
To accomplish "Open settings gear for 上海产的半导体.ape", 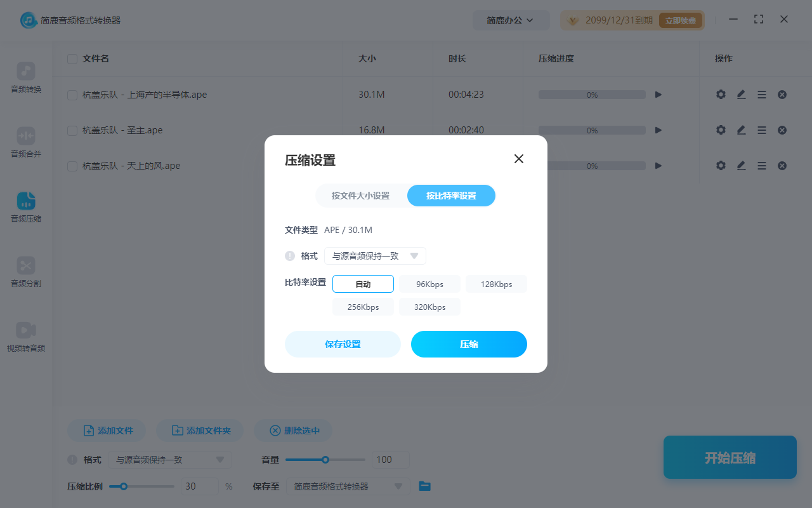I will [721, 95].
